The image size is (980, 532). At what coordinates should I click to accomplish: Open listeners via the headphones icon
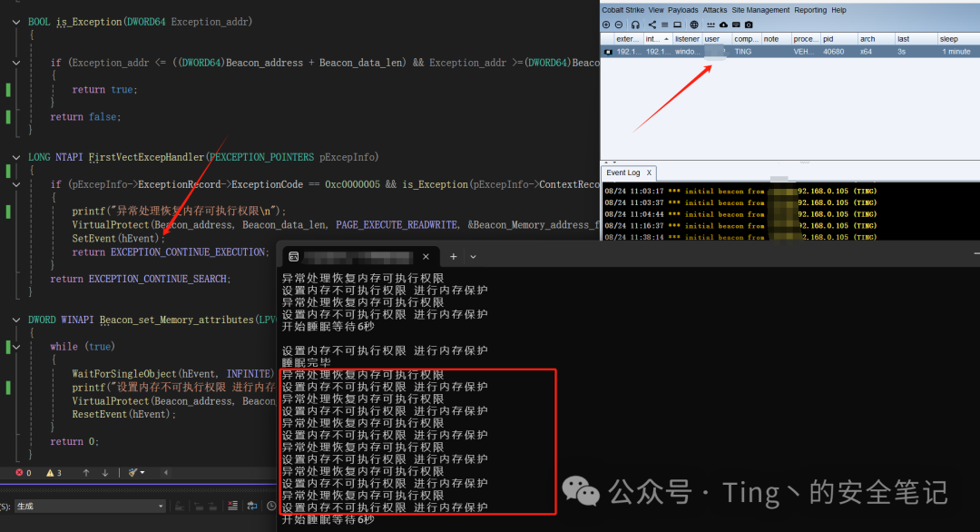click(635, 25)
